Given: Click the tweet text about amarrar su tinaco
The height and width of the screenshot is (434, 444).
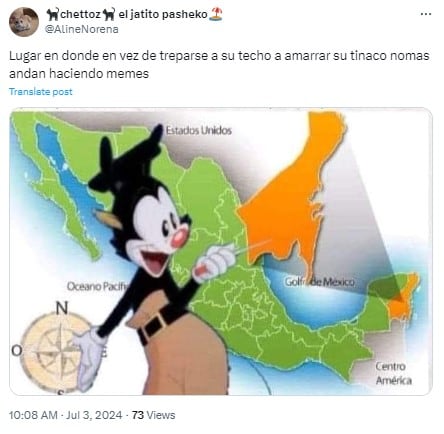Looking at the screenshot, I should pos(219,64).
